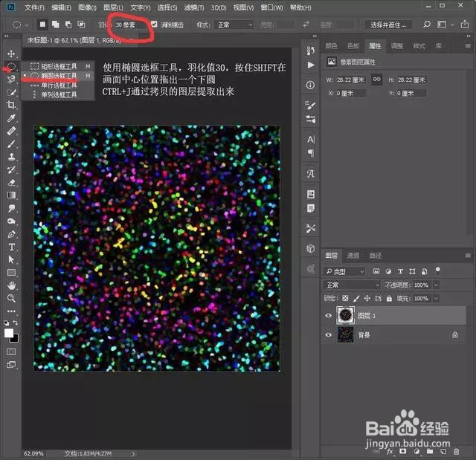Expand the status bar info arrow
This screenshot has height=460, width=476.
tap(133, 454)
